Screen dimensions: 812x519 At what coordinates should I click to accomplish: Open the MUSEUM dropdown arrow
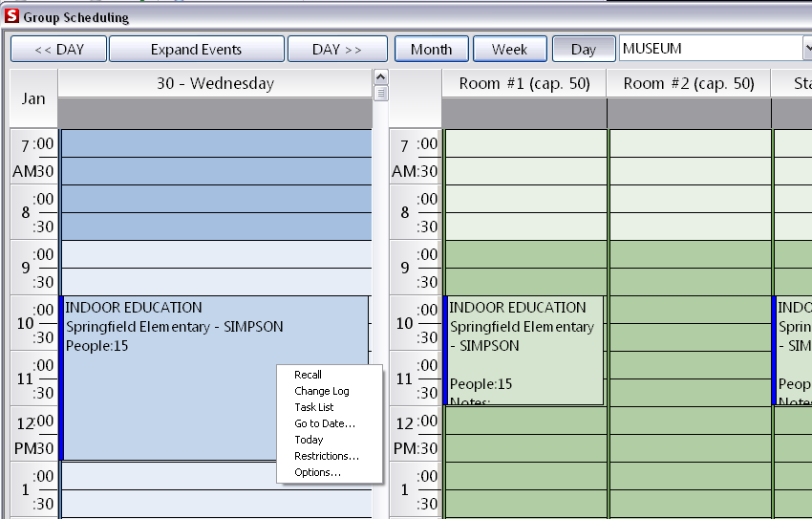pyautogui.click(x=808, y=49)
